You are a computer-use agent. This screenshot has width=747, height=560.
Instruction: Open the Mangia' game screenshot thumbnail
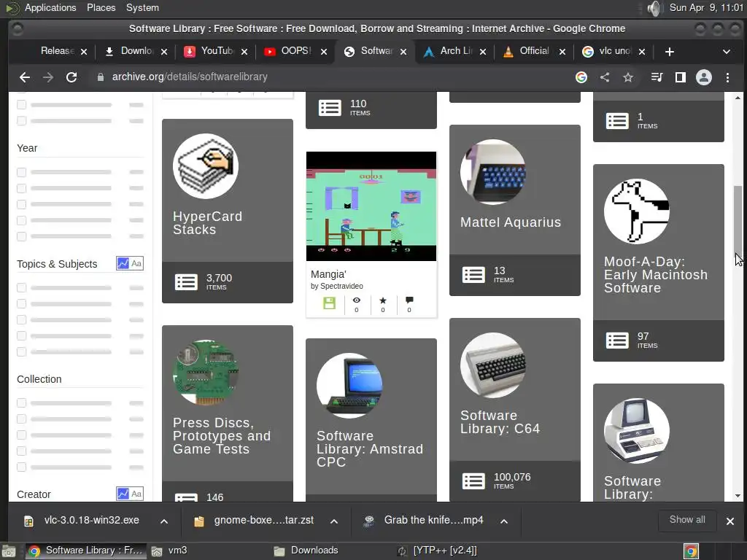[x=371, y=206]
